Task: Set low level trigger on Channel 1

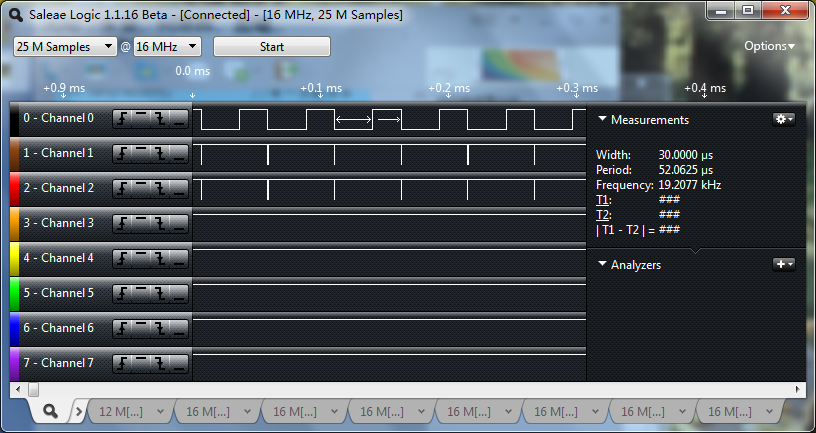Action: [179, 154]
